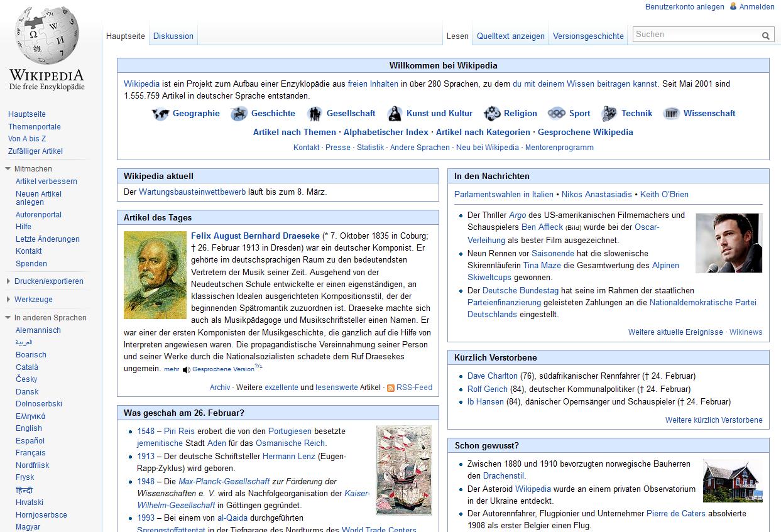The image size is (781, 532).
Task: Open the Wartungsbausteinwettbewerb link
Action: click(x=192, y=192)
